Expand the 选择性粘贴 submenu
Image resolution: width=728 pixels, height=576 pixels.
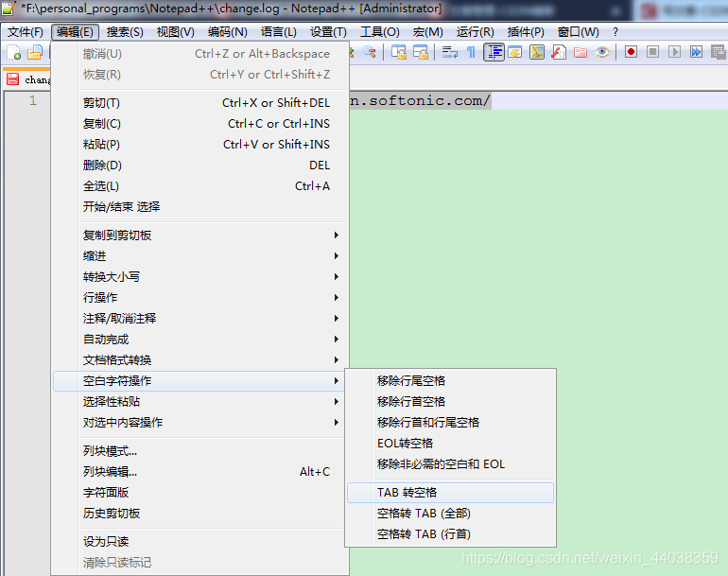coord(200,402)
